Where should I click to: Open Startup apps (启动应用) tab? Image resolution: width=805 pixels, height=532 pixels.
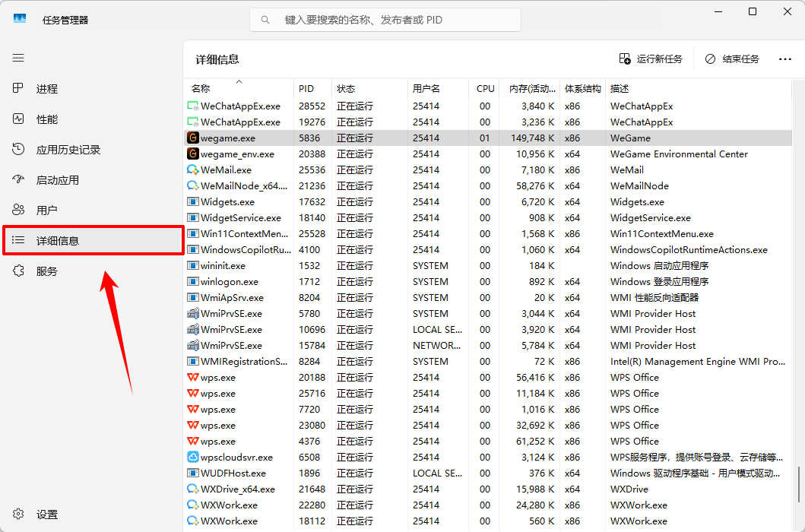(x=93, y=179)
